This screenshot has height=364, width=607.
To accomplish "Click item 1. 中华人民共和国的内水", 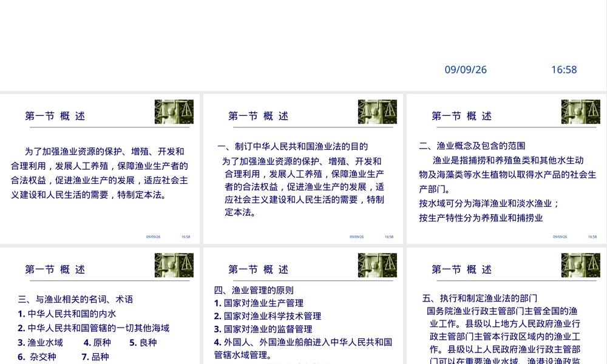I will pyautogui.click(x=67, y=314).
